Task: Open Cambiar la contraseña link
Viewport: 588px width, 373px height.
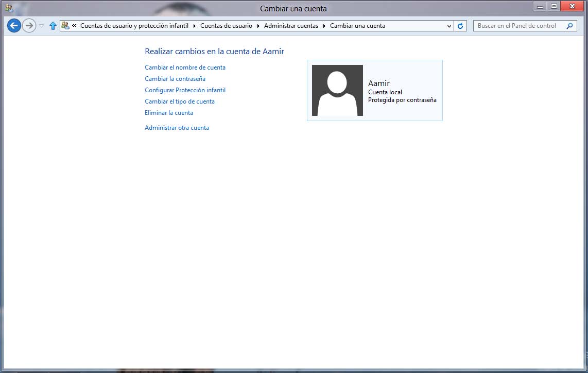Action: tap(175, 79)
